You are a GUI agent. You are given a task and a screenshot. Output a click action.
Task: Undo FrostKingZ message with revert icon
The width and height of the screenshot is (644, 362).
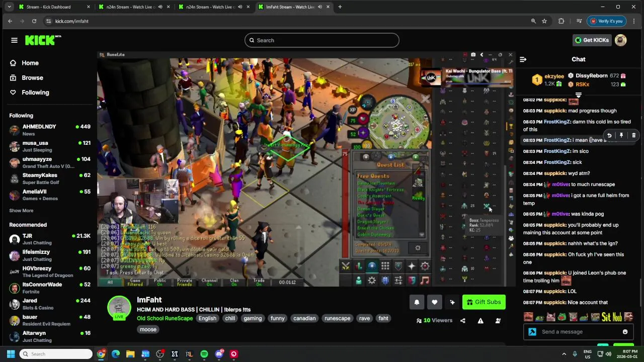coord(609,135)
